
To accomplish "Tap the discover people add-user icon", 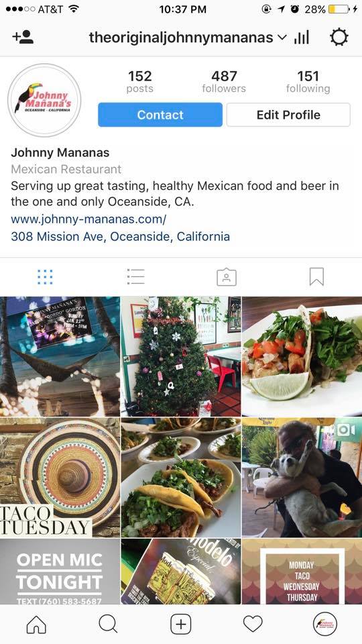I will pyautogui.click(x=23, y=38).
